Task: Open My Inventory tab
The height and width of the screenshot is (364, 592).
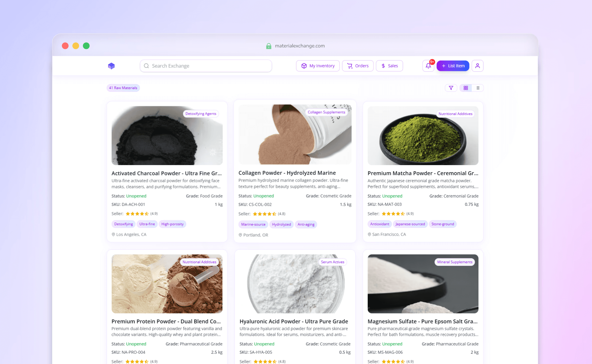Action: [318, 66]
